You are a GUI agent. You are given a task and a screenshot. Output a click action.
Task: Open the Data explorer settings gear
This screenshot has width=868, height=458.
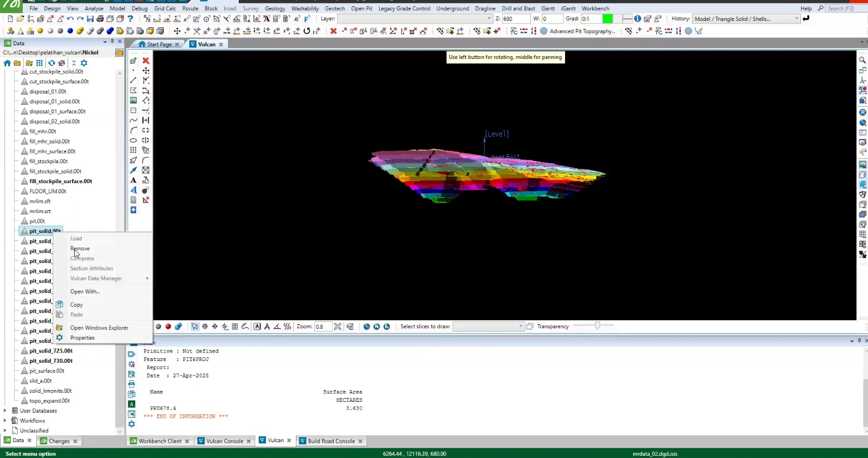[84, 63]
